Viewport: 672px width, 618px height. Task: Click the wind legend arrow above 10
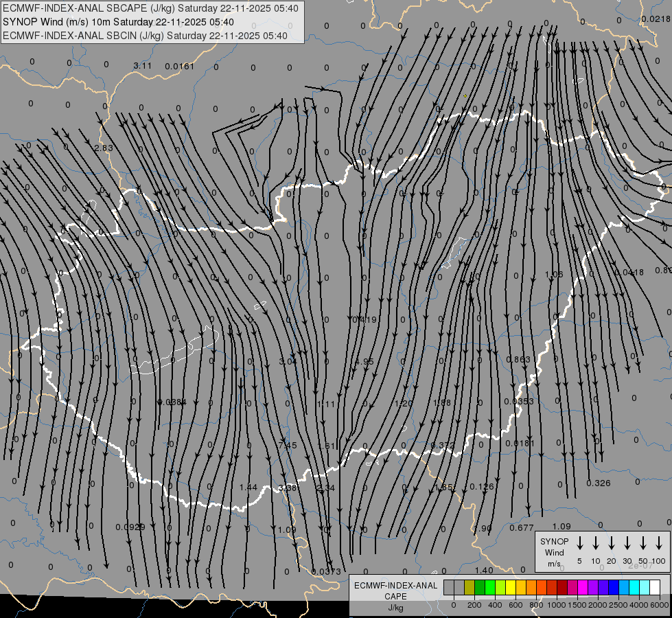595,543
